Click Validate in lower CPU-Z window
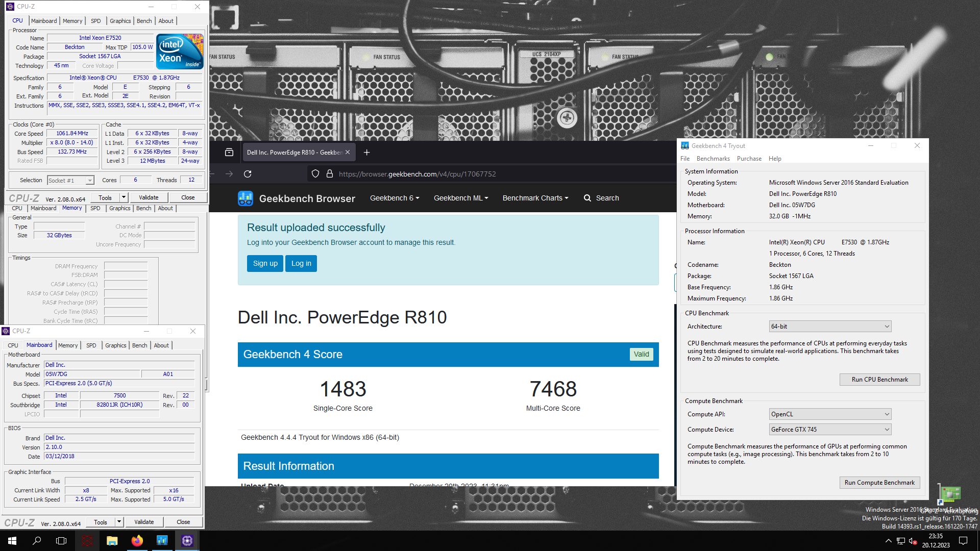Image resolution: width=980 pixels, height=551 pixels. click(x=144, y=522)
